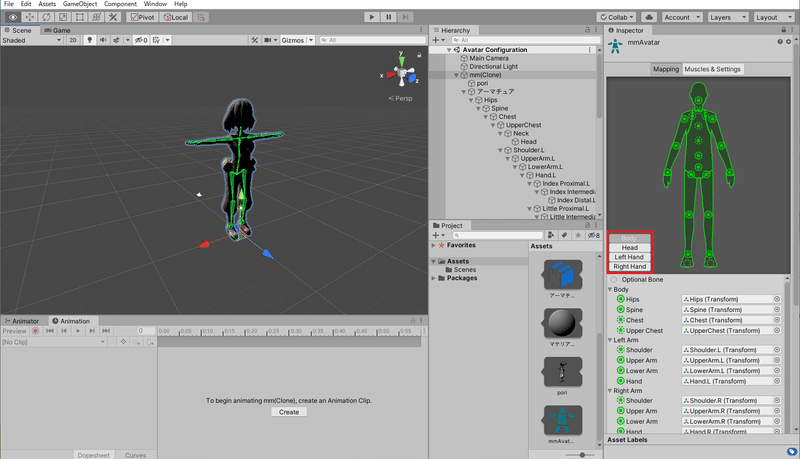
Task: Toggle hidden packages counter in Project
Action: click(x=593, y=235)
